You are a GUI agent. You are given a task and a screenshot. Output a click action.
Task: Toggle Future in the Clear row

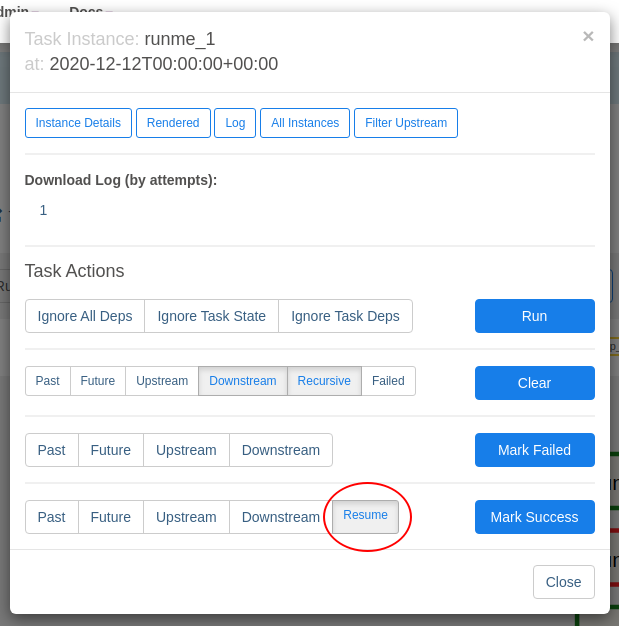(98, 381)
